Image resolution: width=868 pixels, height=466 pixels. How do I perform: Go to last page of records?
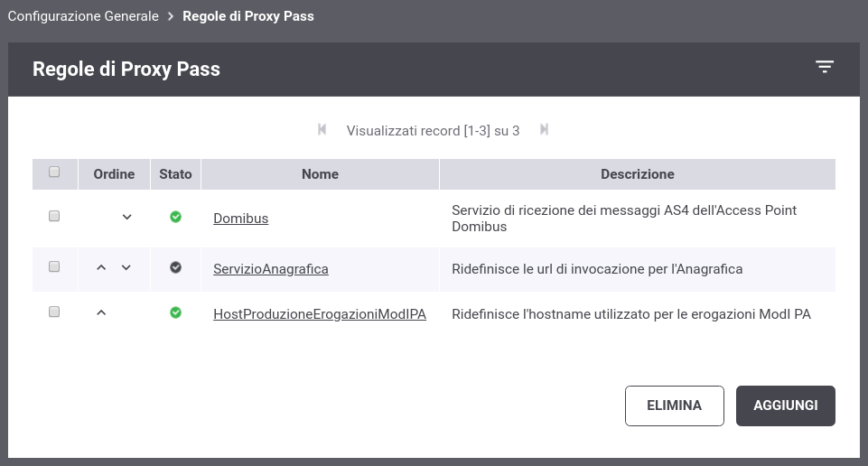point(544,129)
